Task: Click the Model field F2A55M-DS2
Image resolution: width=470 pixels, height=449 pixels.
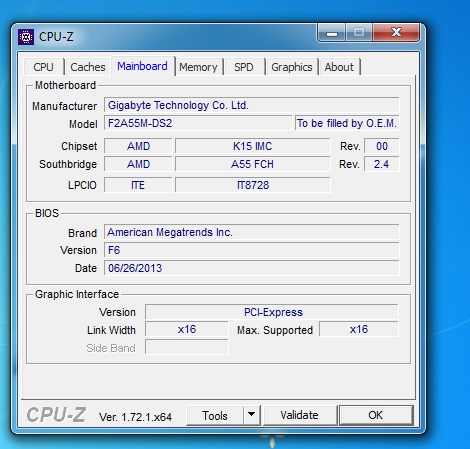Action: [198, 123]
